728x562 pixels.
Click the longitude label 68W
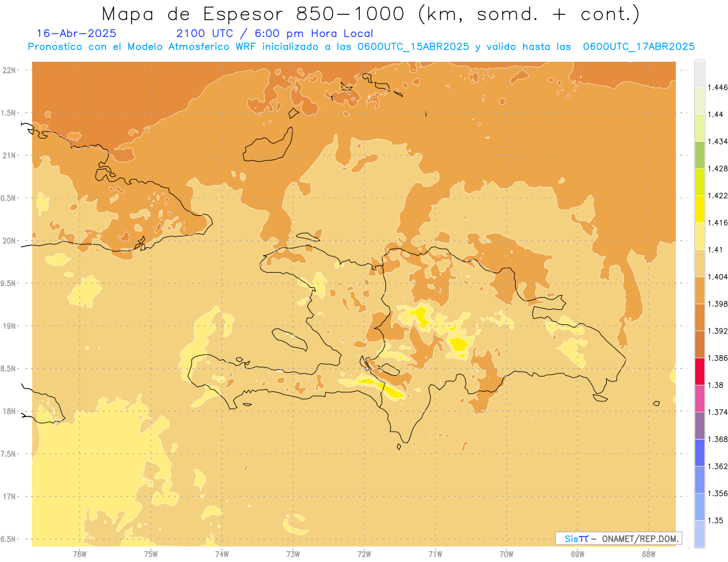coord(649,554)
